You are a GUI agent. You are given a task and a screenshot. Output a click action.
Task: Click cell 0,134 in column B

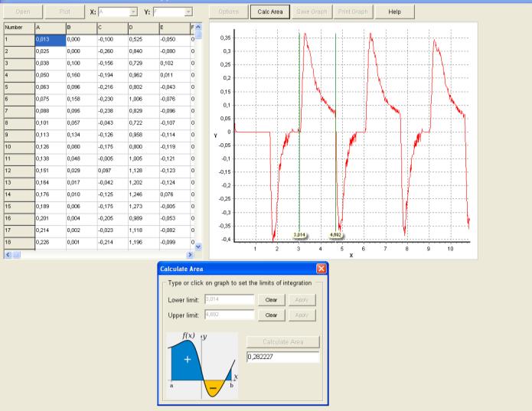(81, 135)
